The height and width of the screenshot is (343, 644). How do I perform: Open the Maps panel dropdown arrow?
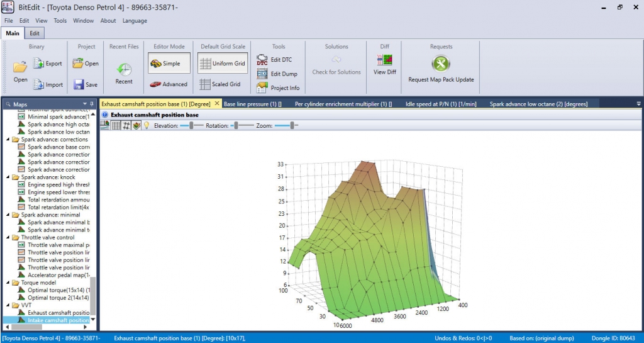pyautogui.click(x=85, y=104)
